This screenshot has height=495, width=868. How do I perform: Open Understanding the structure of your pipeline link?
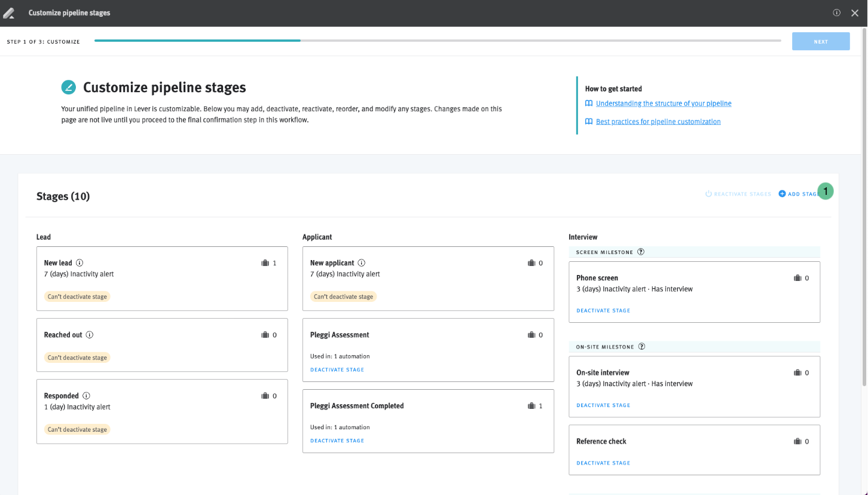point(663,103)
